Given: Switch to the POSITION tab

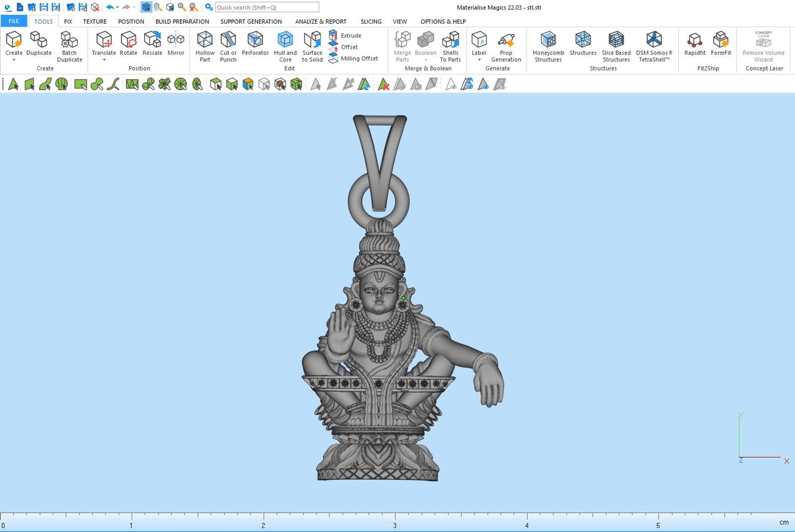Looking at the screenshot, I should tap(131, 22).
